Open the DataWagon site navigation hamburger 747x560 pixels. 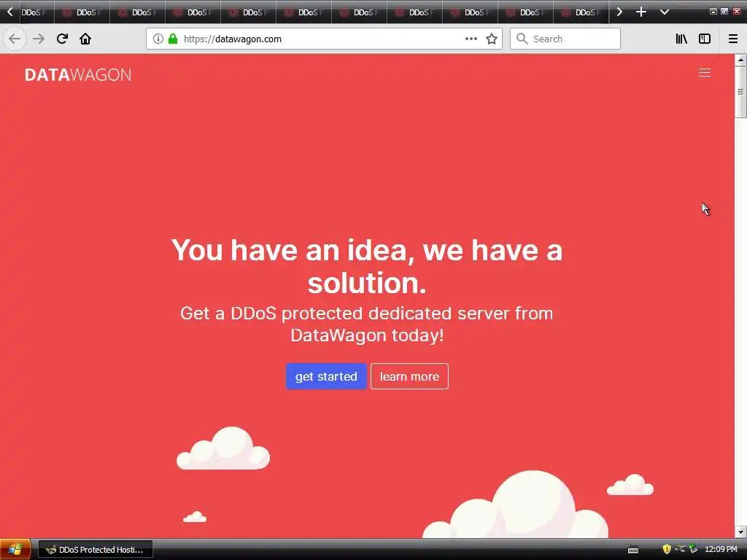pyautogui.click(x=705, y=72)
